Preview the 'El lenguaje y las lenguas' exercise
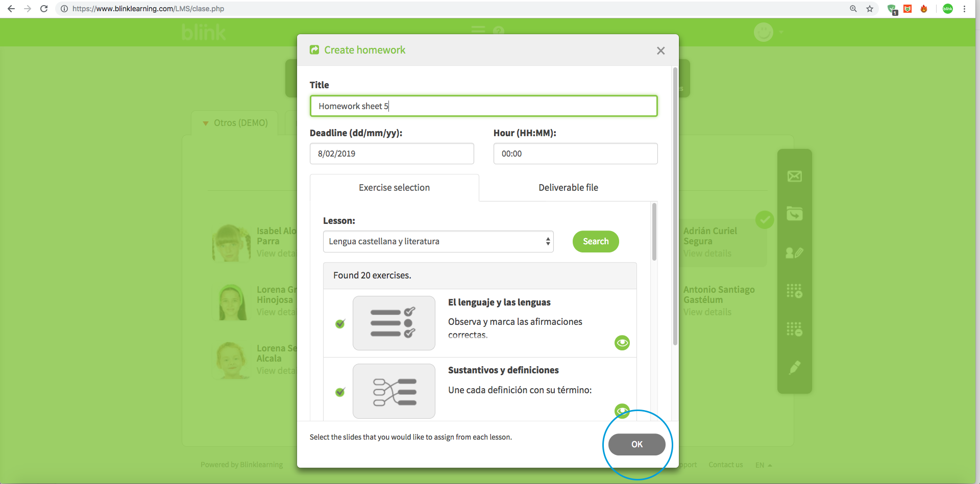The image size is (980, 484). pyautogui.click(x=622, y=343)
